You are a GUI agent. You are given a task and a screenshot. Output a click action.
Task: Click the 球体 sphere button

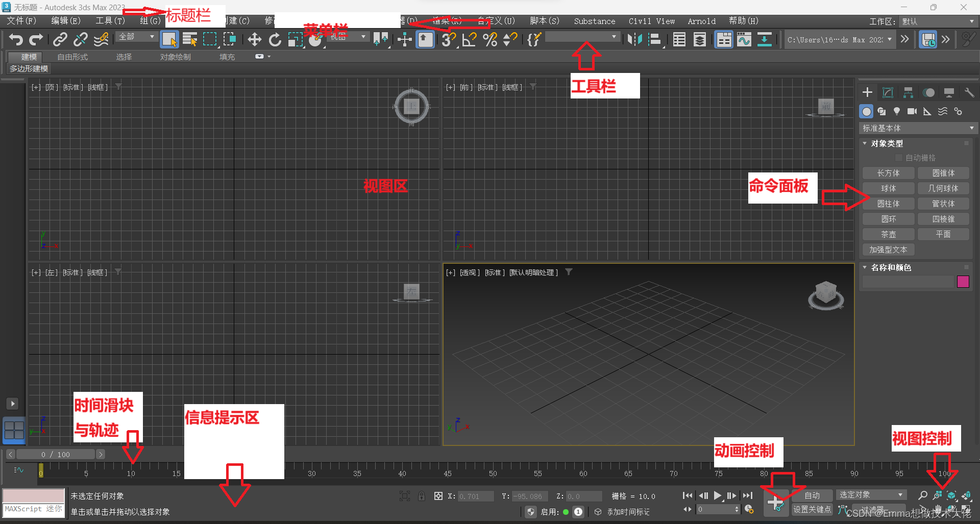click(x=888, y=188)
